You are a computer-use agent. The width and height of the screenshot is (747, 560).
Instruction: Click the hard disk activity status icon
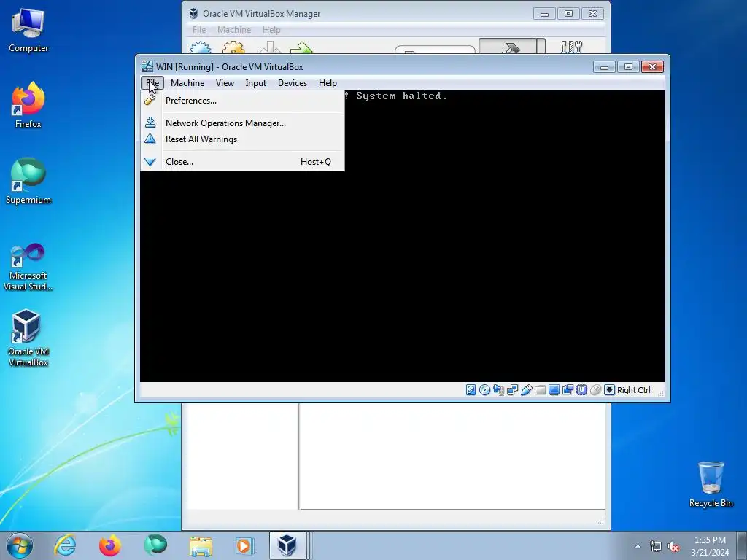coord(471,390)
